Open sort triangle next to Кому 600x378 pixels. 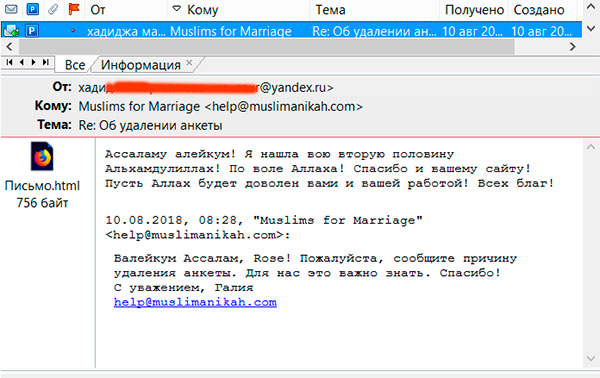[x=176, y=8]
